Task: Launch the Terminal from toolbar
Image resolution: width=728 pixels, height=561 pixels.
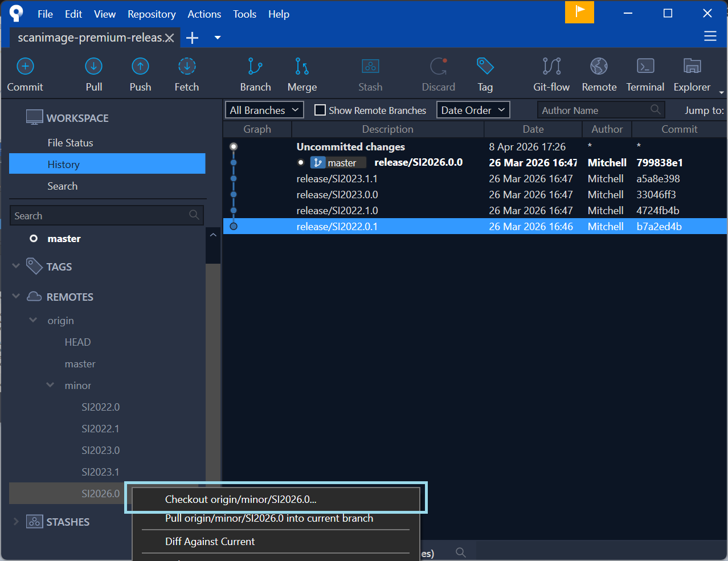Action: point(645,75)
